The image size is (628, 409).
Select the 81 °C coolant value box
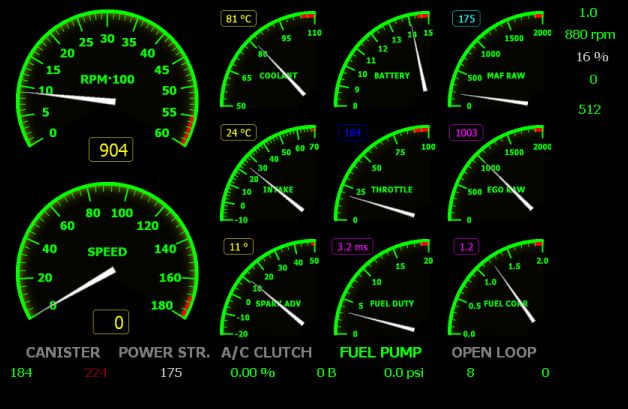tap(239, 19)
